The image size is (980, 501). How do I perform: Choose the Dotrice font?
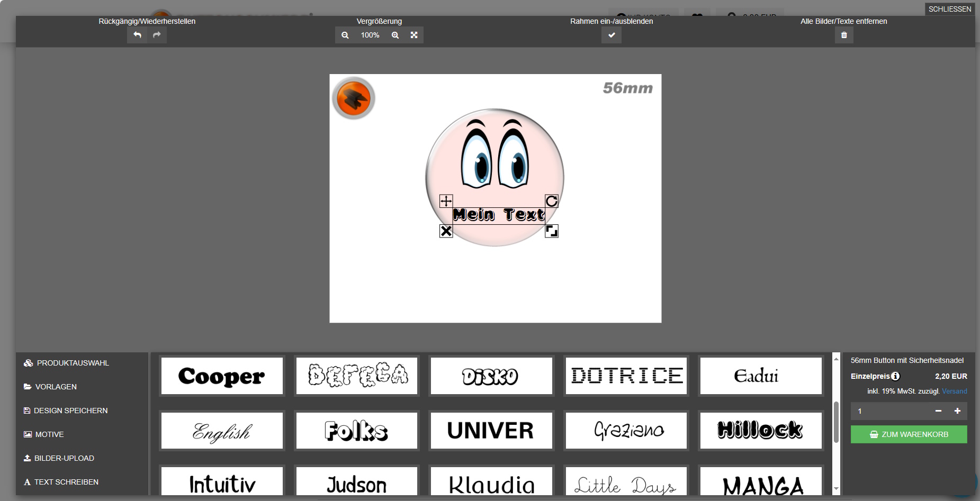pos(626,376)
